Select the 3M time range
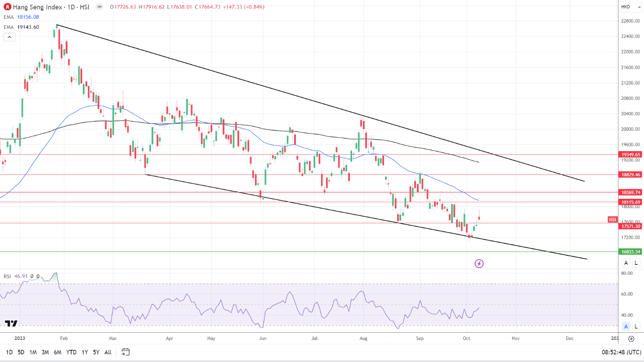Image resolution: width=644 pixels, height=362 pixels. 45,352
